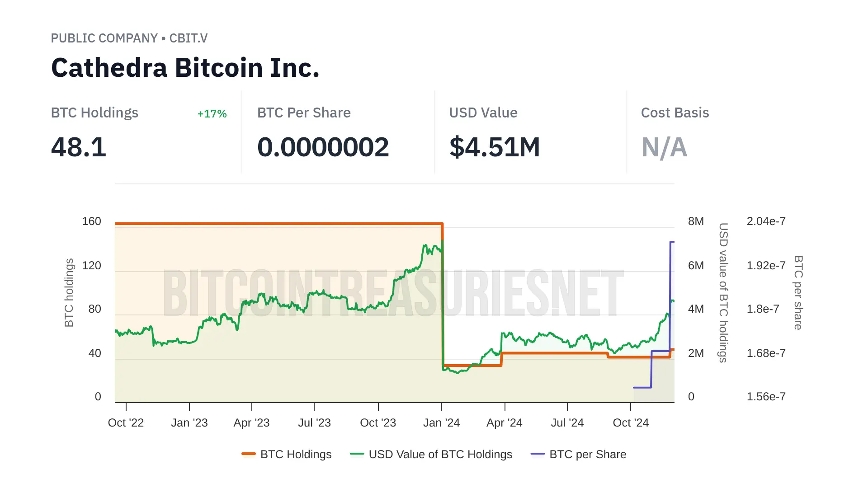868x488 pixels.
Task: Click the Oct '24 x-axis tick label
Action: click(x=631, y=423)
